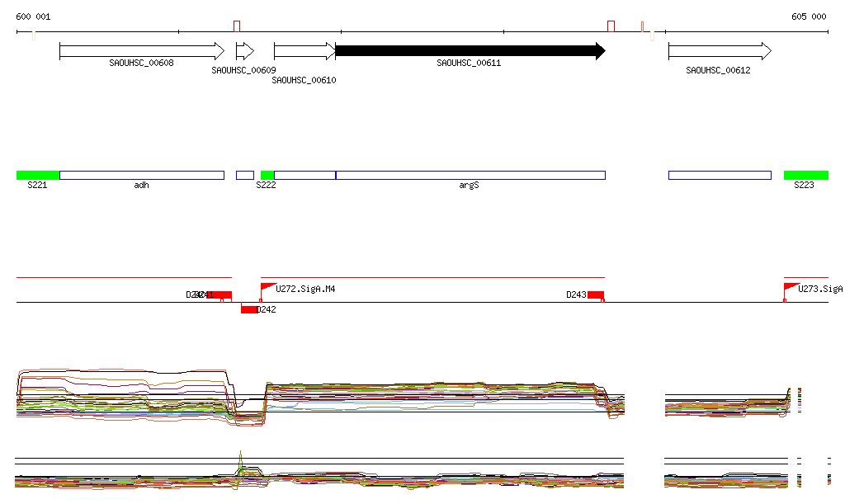Click the S223 label
This screenshot has width=845, height=504.
click(804, 186)
